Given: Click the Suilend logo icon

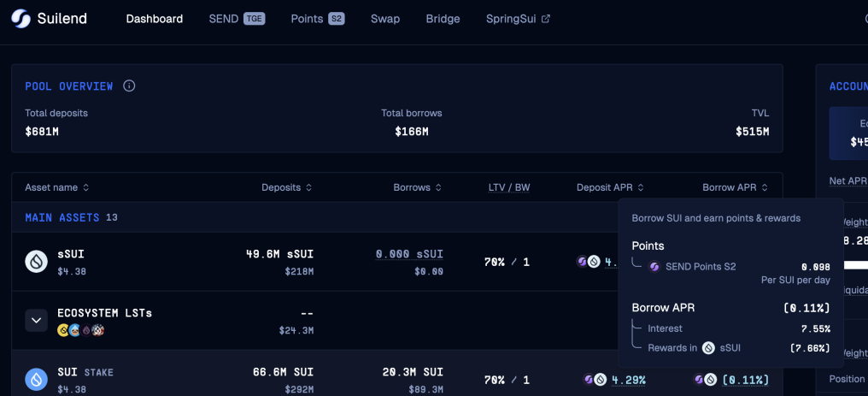Looking at the screenshot, I should click(x=21, y=18).
